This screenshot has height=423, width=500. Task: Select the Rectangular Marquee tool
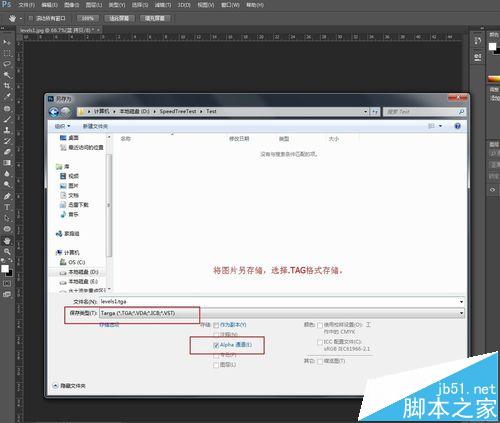click(7, 53)
